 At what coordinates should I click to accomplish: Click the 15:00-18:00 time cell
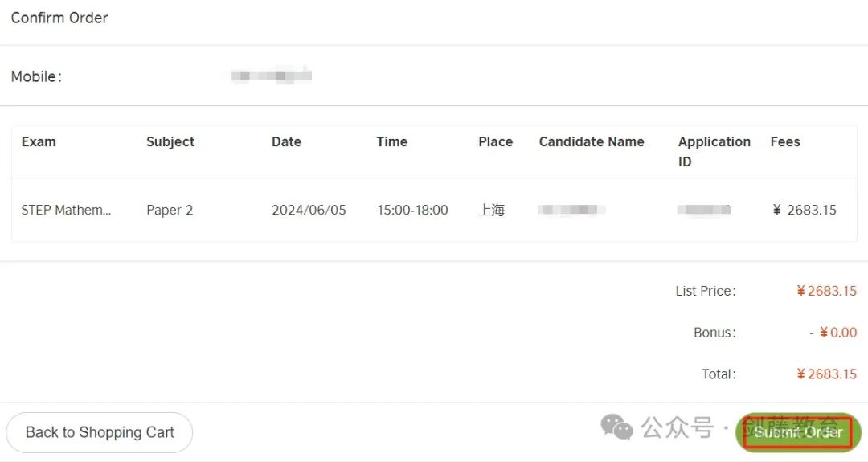pyautogui.click(x=412, y=211)
